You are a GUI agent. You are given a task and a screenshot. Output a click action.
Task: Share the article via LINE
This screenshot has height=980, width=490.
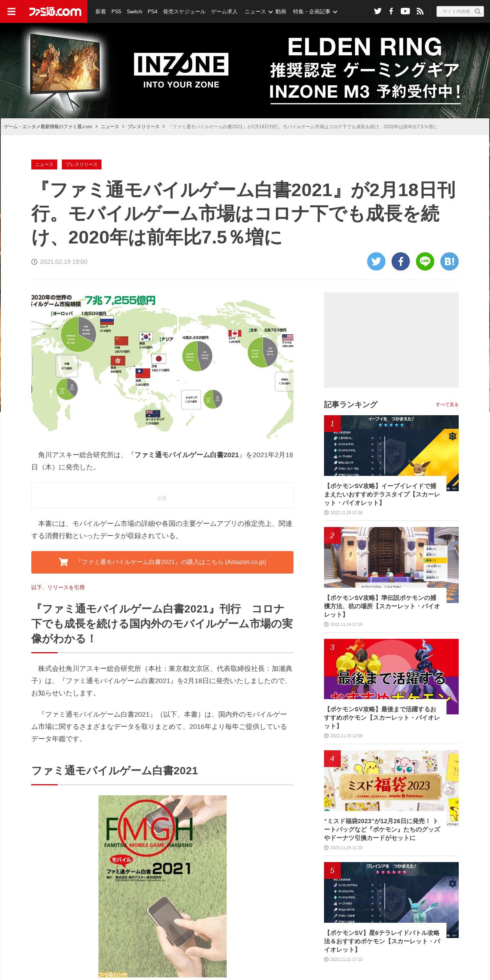(425, 261)
